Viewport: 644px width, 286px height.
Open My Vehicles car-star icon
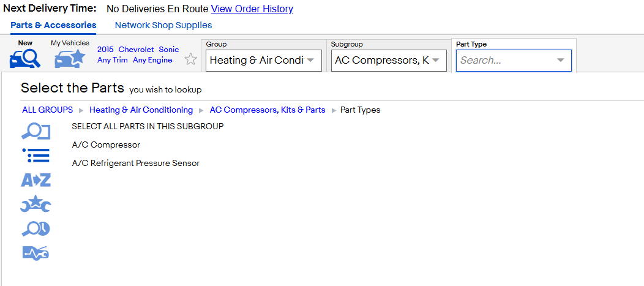pyautogui.click(x=70, y=59)
